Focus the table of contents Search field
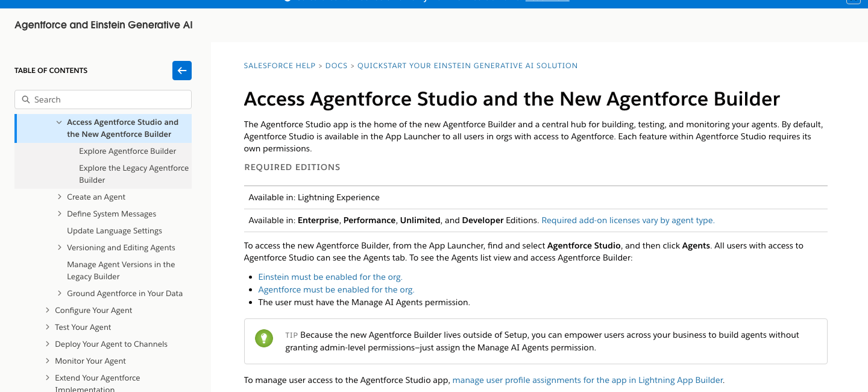Screen dimensions: 868x392 coord(103,100)
